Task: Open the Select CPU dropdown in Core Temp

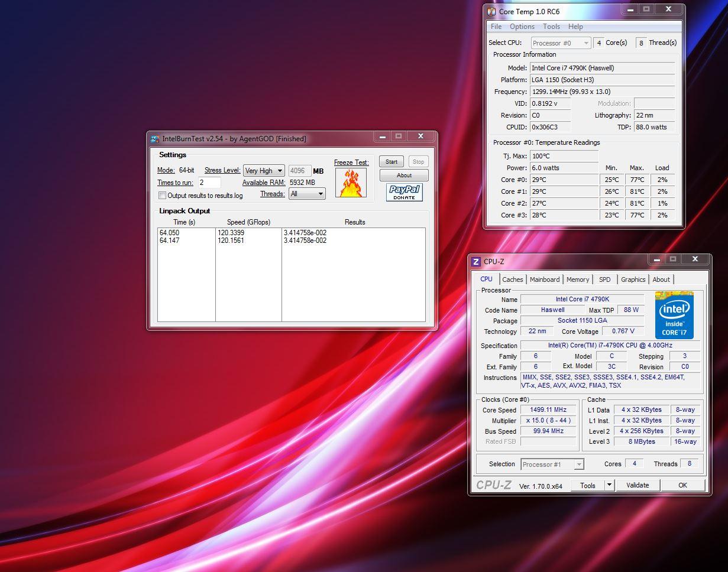Action: (x=561, y=43)
